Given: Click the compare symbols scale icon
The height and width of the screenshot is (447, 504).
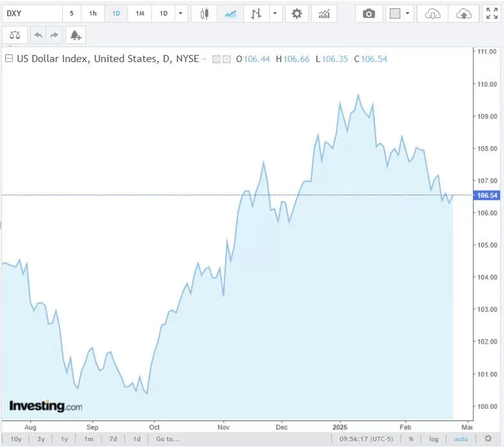Looking at the screenshot, I should pos(15,36).
